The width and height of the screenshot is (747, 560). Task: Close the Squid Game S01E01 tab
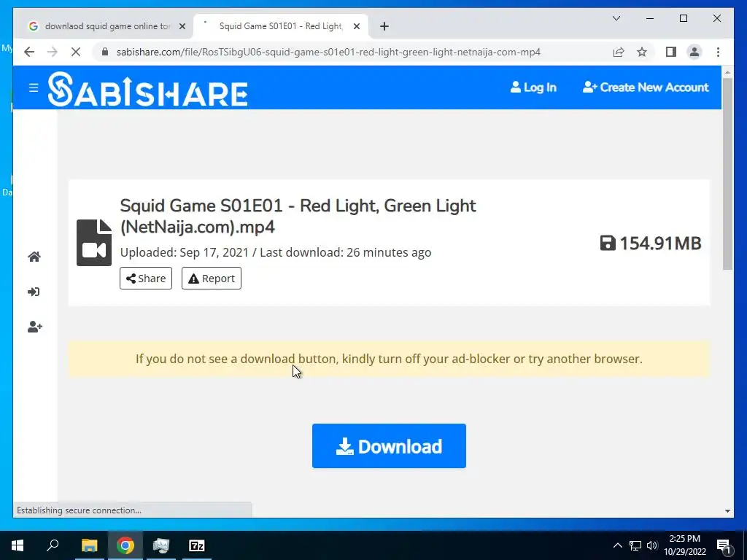(356, 27)
